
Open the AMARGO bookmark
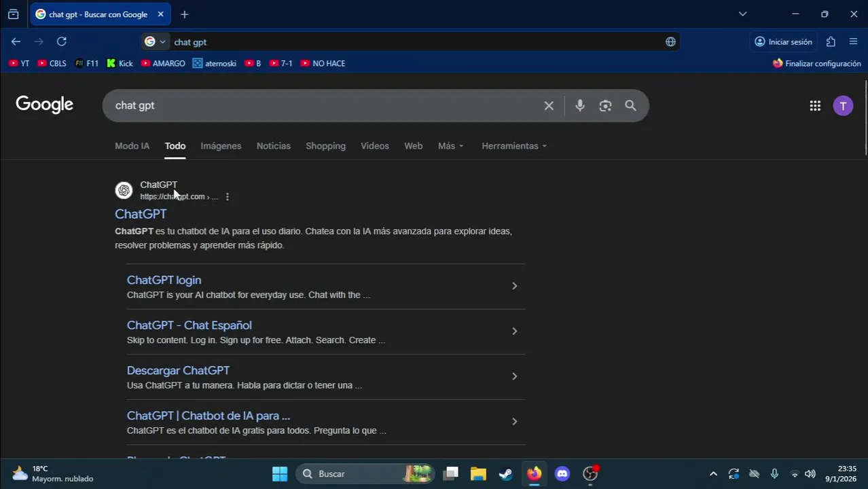163,63
